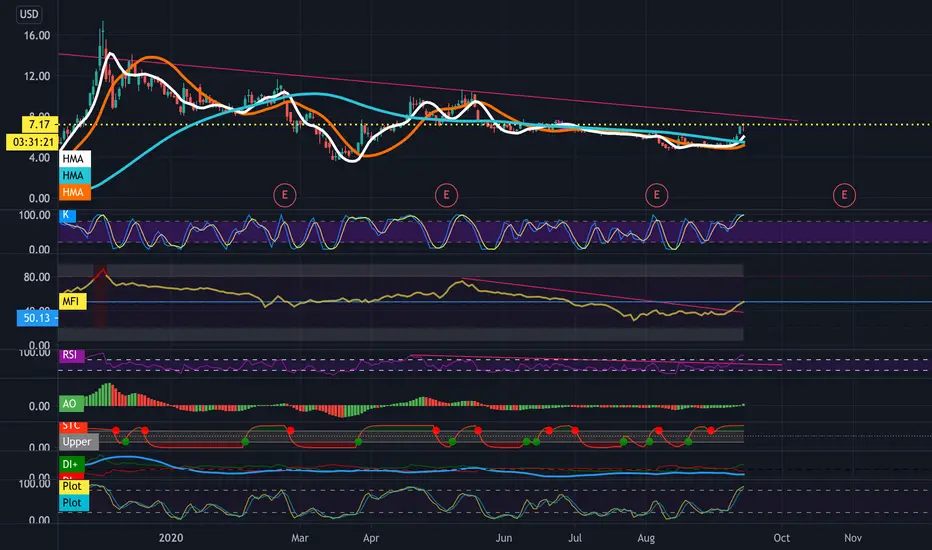This screenshot has height=550, width=932.
Task: Select the cyan HMA indicator label
Action: coord(74,175)
